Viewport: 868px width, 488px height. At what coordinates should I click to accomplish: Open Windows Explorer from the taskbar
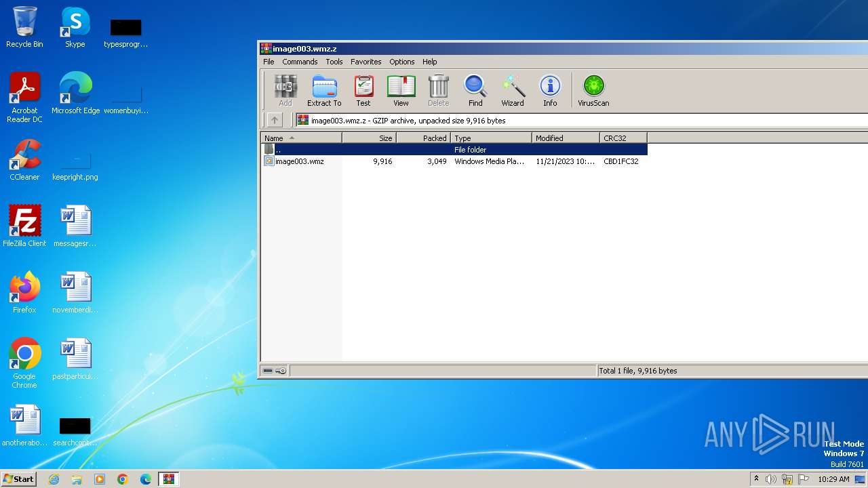click(77, 479)
